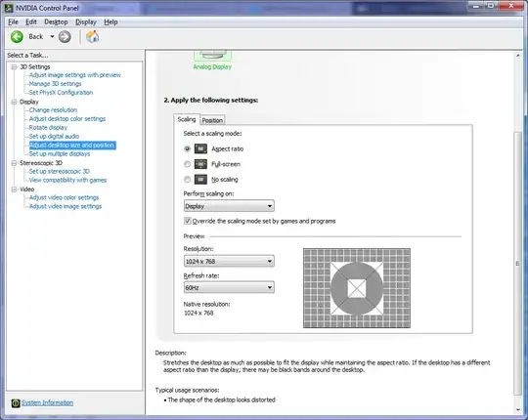Open the Help menu
Viewport: 528px width, 420px height.
click(x=110, y=22)
